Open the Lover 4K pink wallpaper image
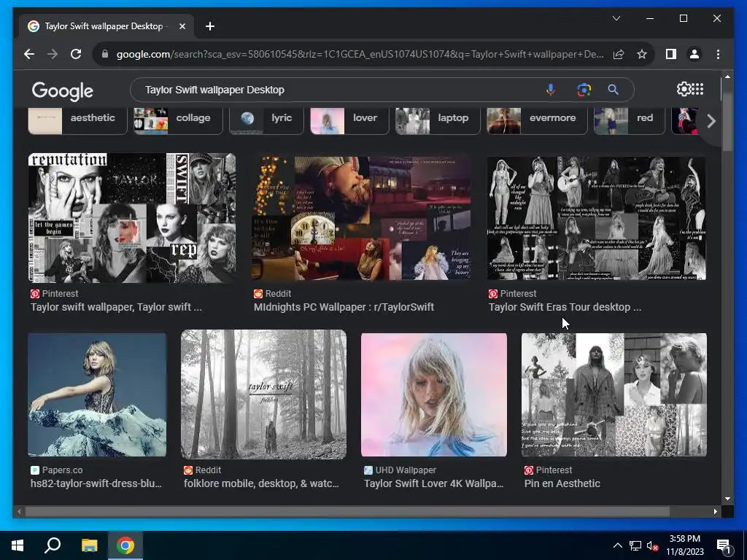This screenshot has width=747, height=560. point(434,394)
